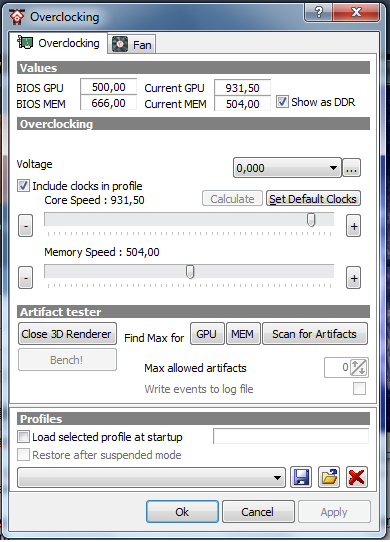Click the profile name field beside Load at startup

coord(291,436)
